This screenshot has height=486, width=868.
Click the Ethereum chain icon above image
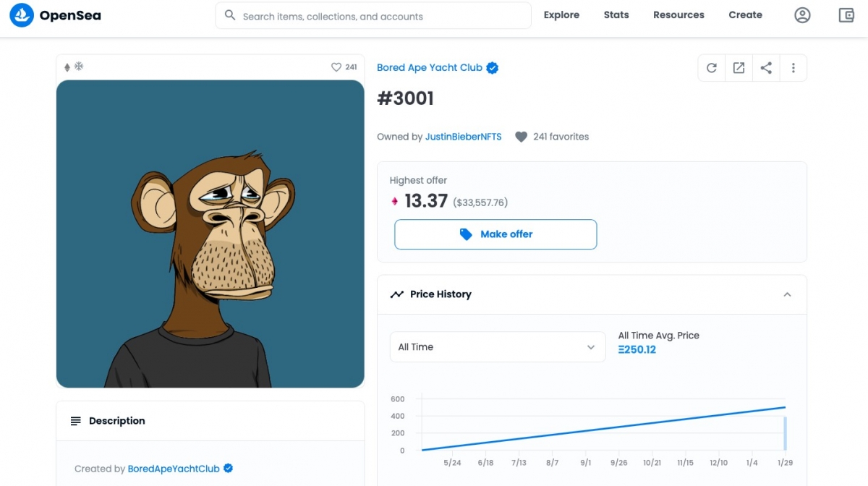[x=67, y=67]
